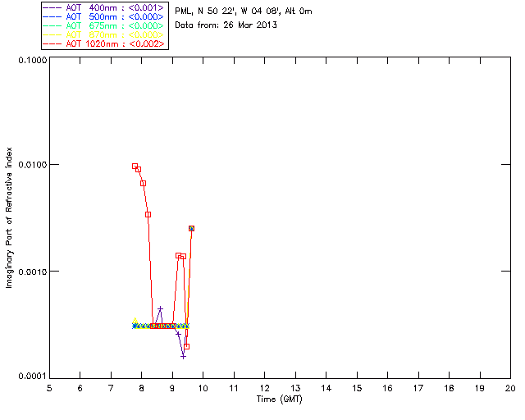This screenshot has width=525, height=420.
Task: Click the 0.0100 y-axis tick label
Action: click(32, 165)
